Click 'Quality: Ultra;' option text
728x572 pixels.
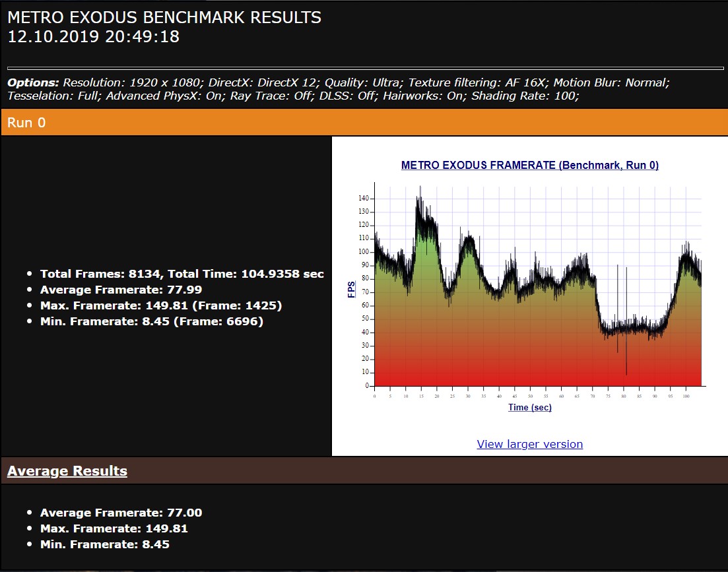point(364,82)
